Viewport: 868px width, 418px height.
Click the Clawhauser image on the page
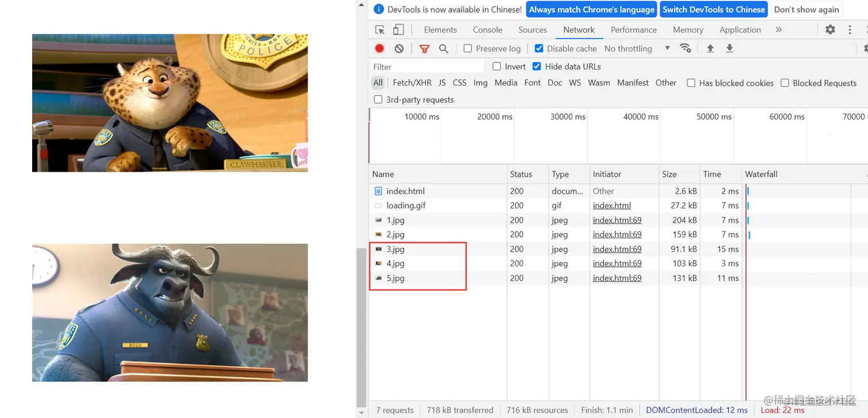pos(170,103)
